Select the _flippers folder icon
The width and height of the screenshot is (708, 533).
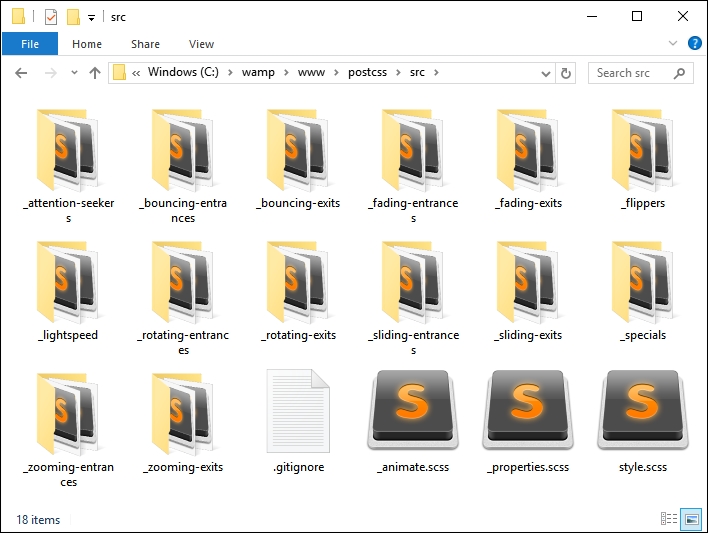(x=643, y=150)
